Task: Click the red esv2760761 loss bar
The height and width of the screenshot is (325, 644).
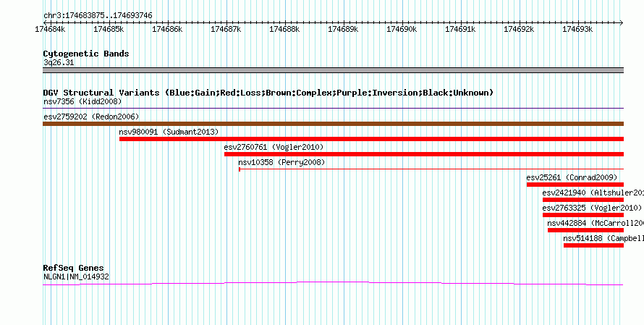Action: click(424, 154)
